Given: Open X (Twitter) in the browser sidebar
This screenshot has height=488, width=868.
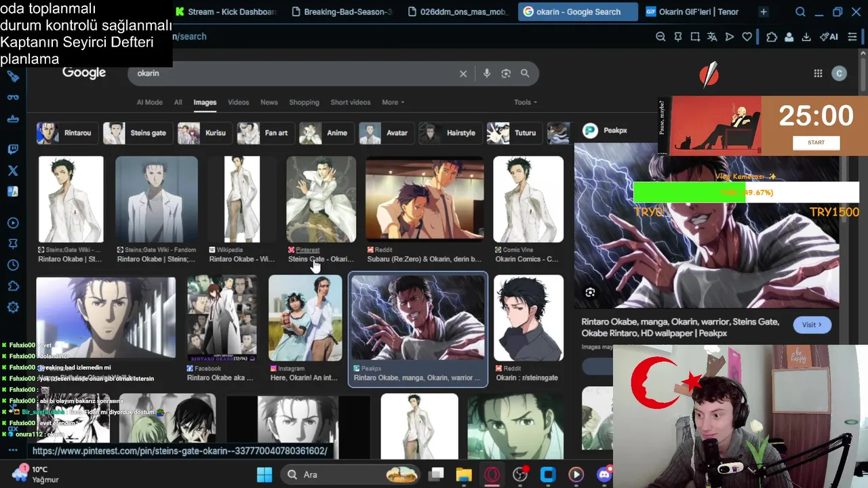Looking at the screenshot, I should [x=13, y=171].
